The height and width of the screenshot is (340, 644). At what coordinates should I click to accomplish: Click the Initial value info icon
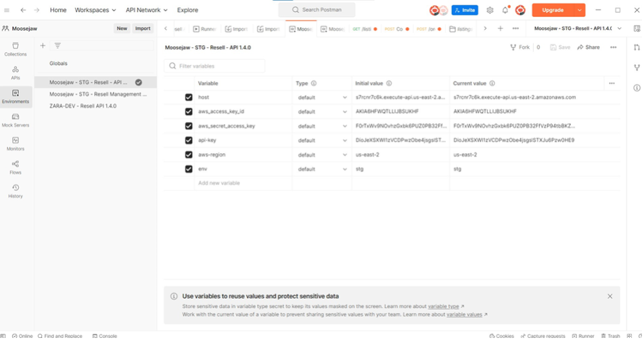tap(388, 83)
